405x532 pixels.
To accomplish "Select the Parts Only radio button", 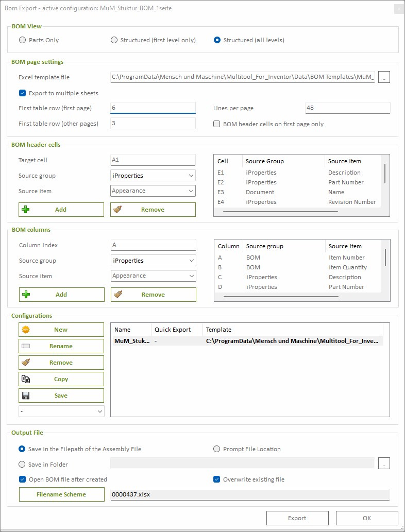I will pyautogui.click(x=23, y=40).
